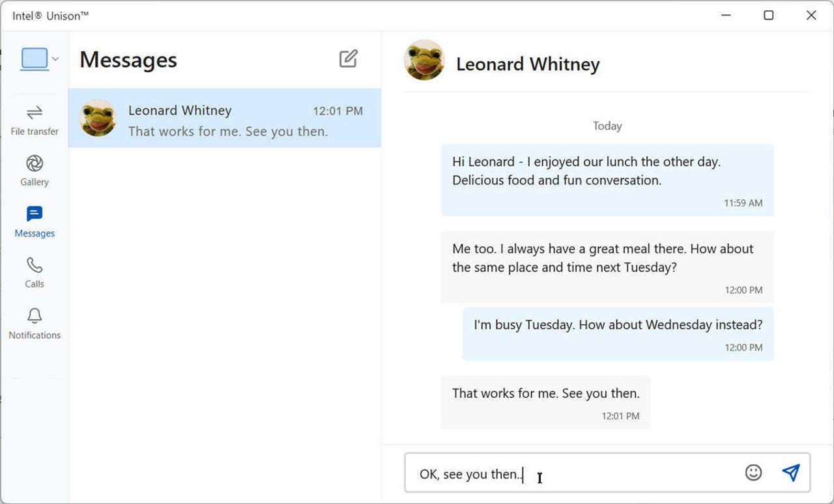
Task: Click the "Hi Leonard" message bubble
Action: [x=607, y=180]
